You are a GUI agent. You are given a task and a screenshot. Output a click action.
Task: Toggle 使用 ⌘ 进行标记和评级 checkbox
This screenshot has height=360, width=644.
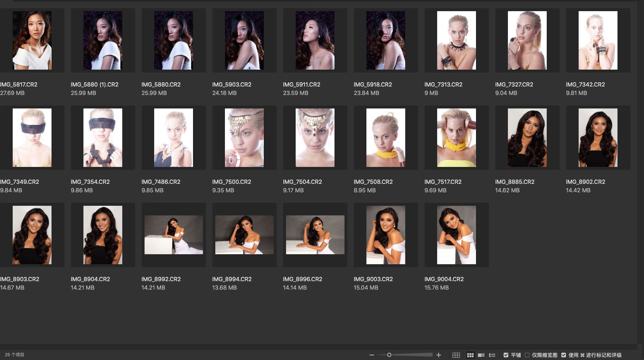[x=564, y=355]
